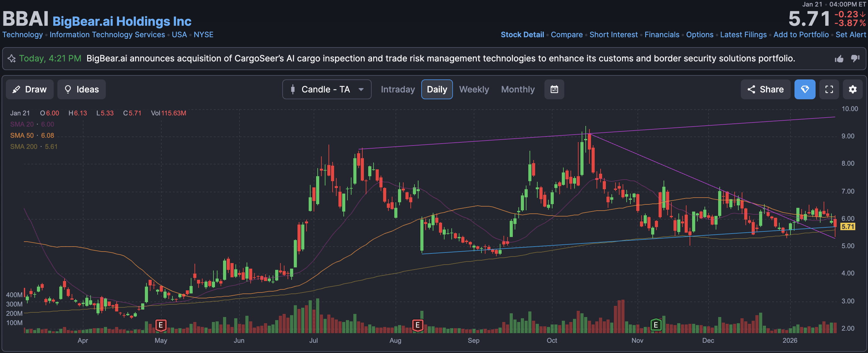Image resolution: width=868 pixels, height=353 pixels.
Task: Activate the Draw tool button
Action: pyautogui.click(x=30, y=89)
